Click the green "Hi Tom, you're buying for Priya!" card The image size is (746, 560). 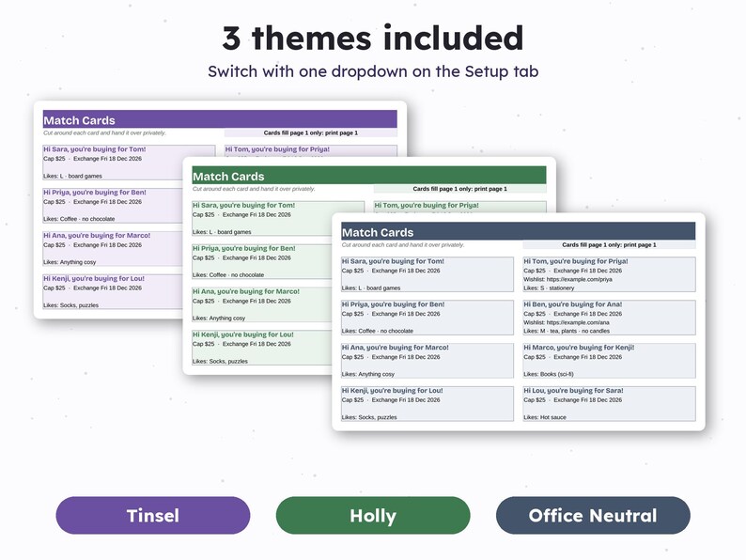tap(459, 207)
